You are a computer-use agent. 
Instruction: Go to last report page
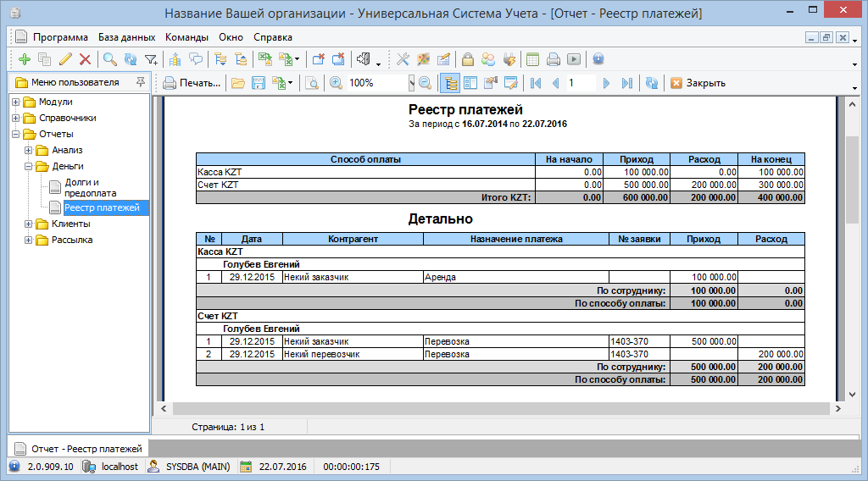pos(626,83)
